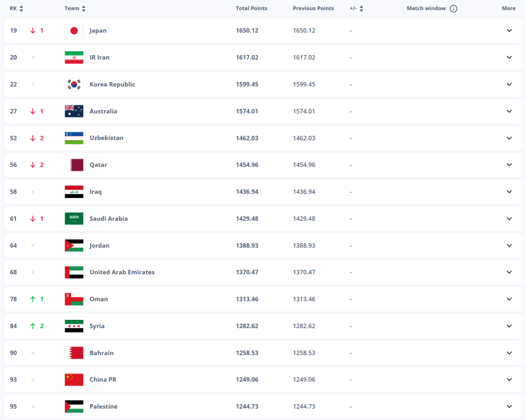525x420 pixels.
Task: Sort table by RK column
Action: [21, 9]
